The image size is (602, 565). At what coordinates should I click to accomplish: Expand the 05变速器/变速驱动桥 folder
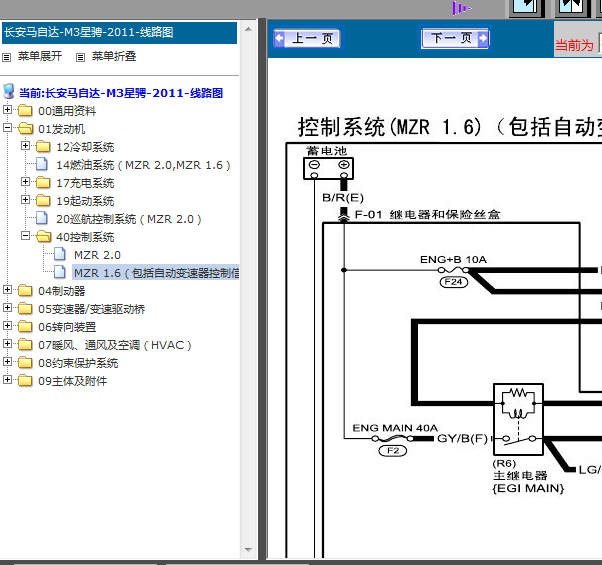[x=7, y=308]
